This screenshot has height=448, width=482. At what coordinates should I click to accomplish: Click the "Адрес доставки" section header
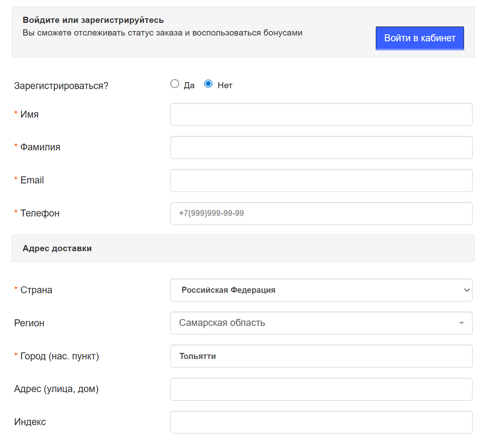click(57, 248)
